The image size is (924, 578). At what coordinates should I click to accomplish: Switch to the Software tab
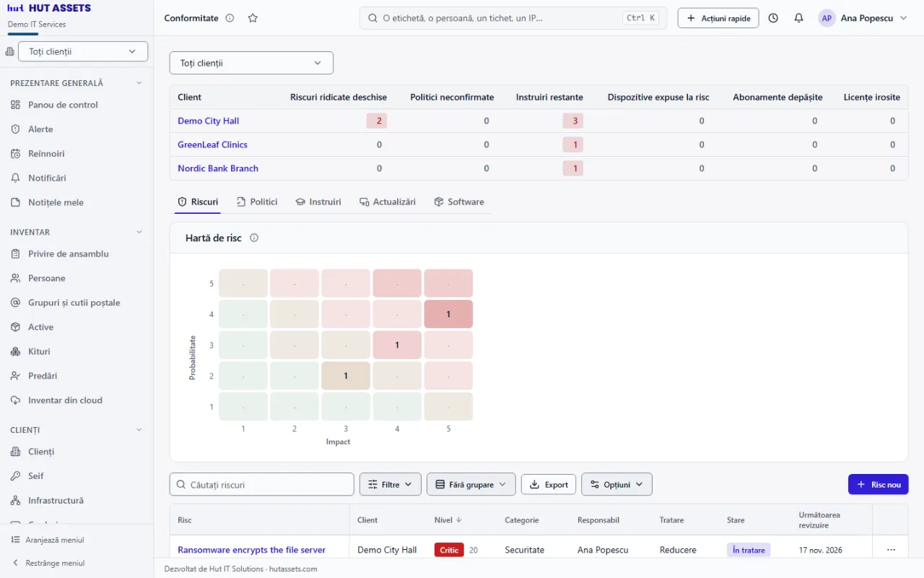pyautogui.click(x=459, y=202)
